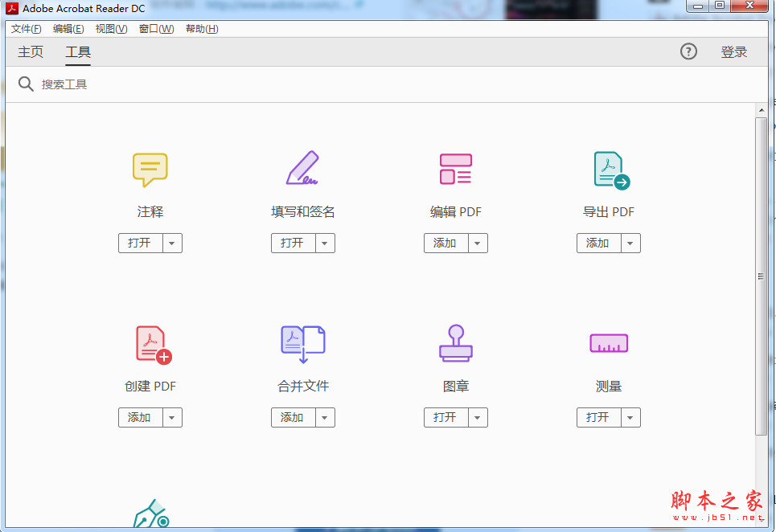This screenshot has width=776, height=532.
Task: Click the 测量 tool label
Action: point(609,387)
